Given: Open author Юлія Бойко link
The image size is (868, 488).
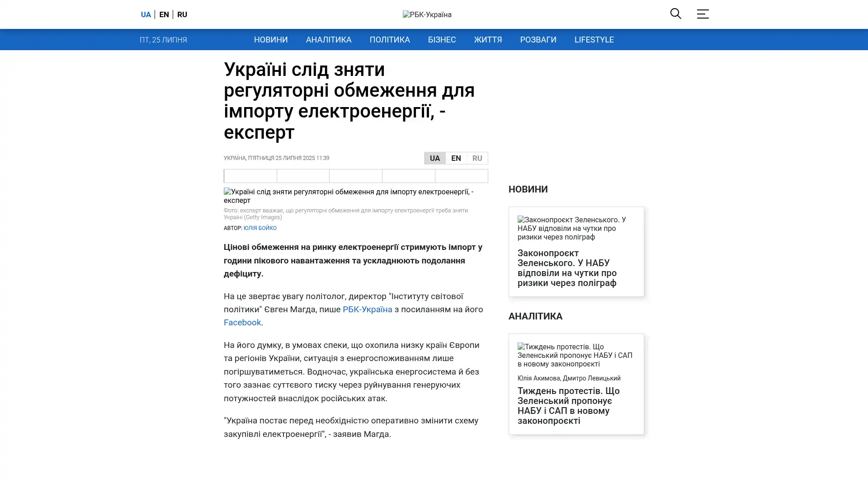Looking at the screenshot, I should (260, 228).
